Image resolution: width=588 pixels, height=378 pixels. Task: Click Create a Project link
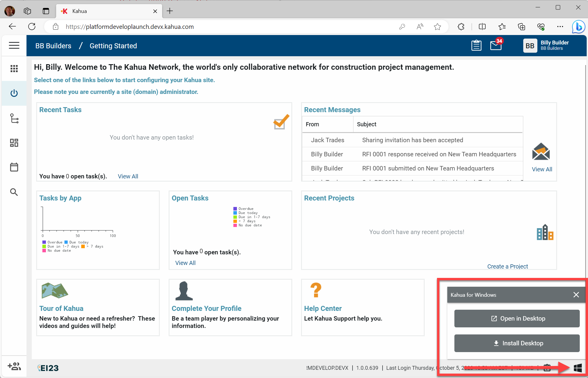coord(507,266)
